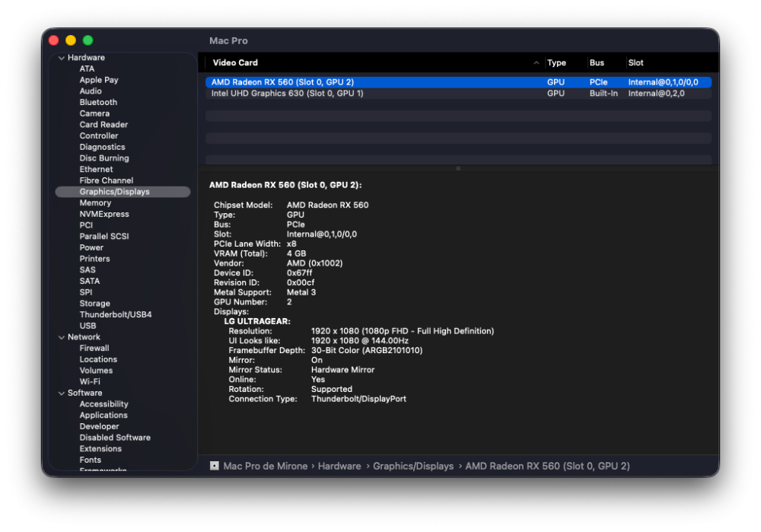The image size is (761, 532).
Task: Close the Mac Pro window
Action: [54, 40]
